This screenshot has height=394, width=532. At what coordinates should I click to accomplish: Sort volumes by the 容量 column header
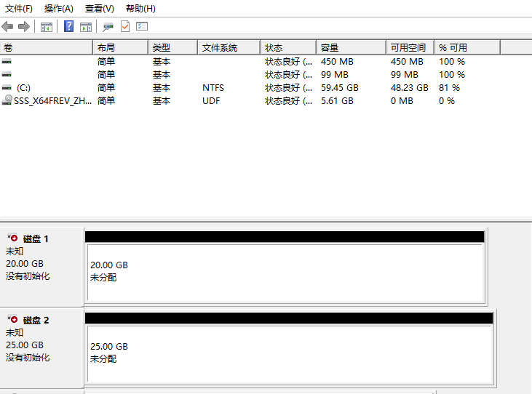(x=350, y=47)
